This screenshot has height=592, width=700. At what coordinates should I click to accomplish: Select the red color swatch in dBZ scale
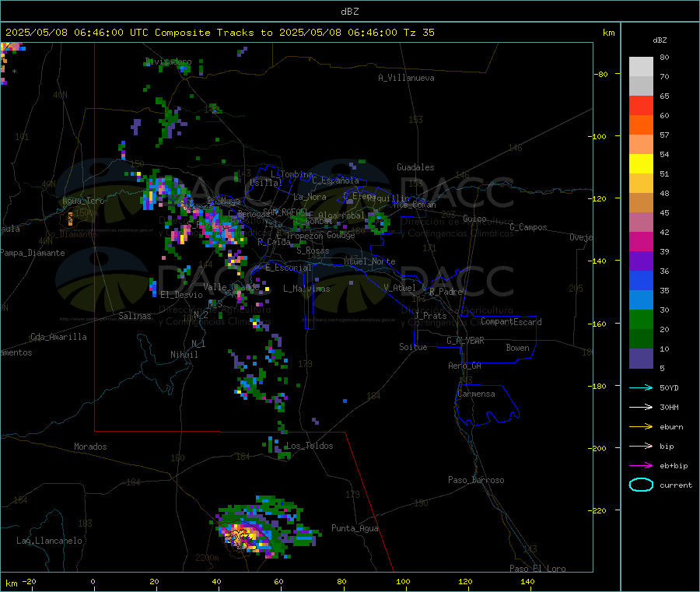[641, 105]
